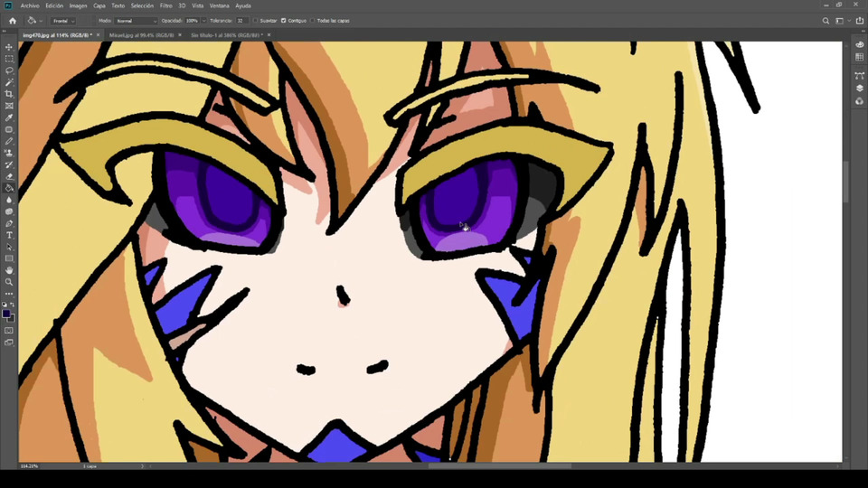Switch to the Mirael.jpg document tab
The width and height of the screenshot is (868, 488).
142,35
